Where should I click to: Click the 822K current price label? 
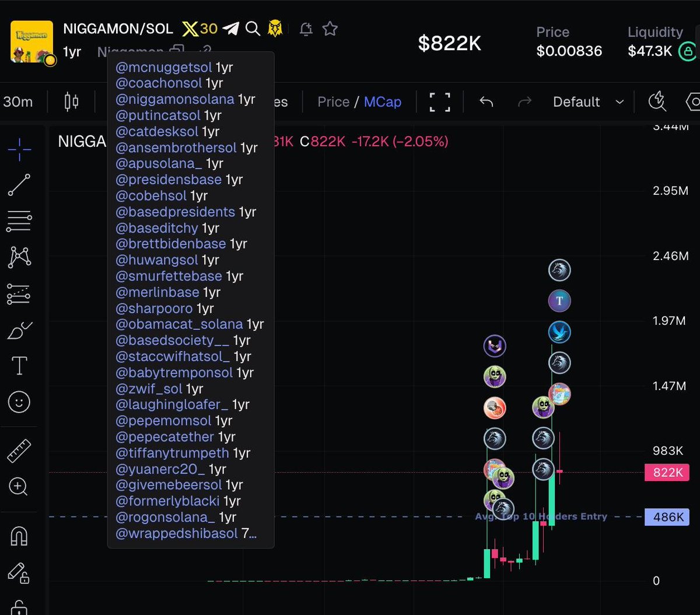[x=667, y=473]
